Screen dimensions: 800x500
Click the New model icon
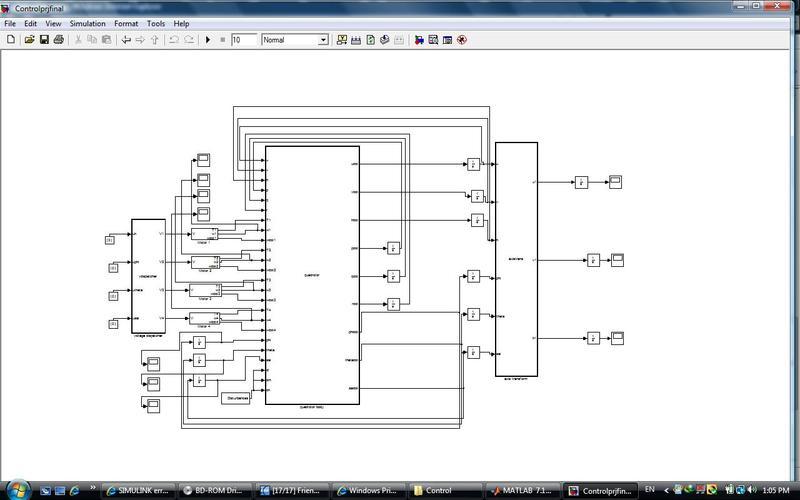pos(11,40)
